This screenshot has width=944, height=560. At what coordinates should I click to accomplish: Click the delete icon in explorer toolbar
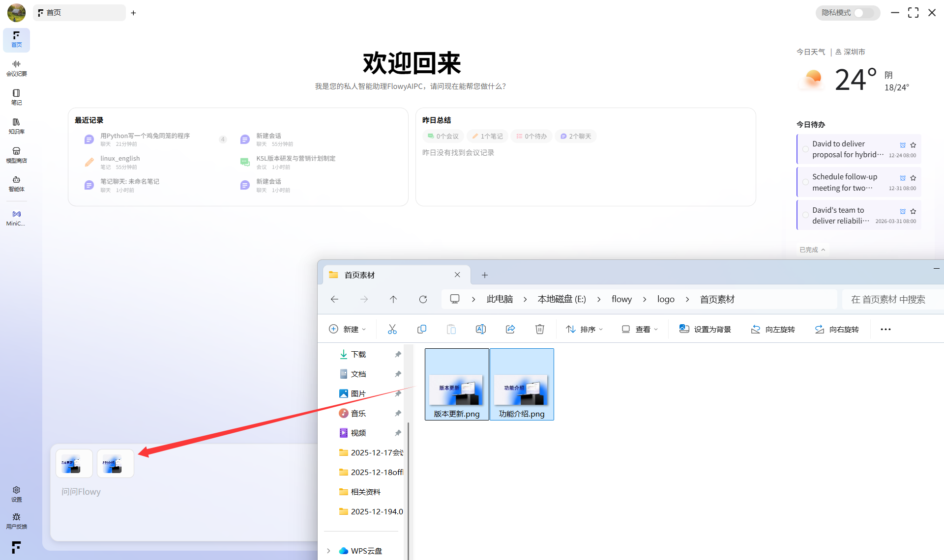pyautogui.click(x=539, y=329)
